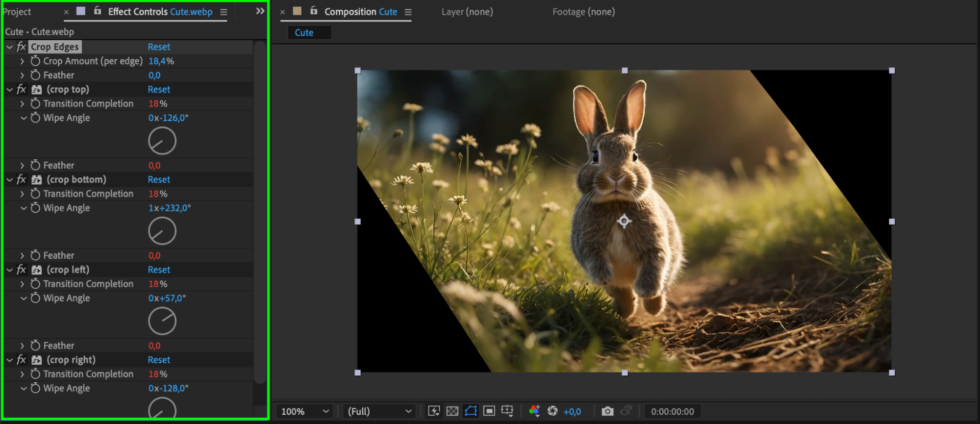The width and height of the screenshot is (980, 424).
Task: Click the stopwatch for Crop Amount
Action: click(35, 61)
